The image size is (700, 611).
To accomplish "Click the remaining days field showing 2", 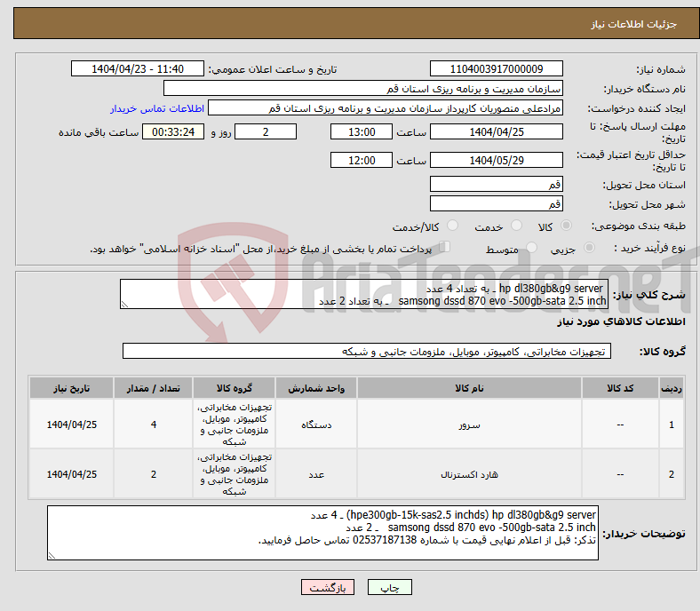I will 266,131.
